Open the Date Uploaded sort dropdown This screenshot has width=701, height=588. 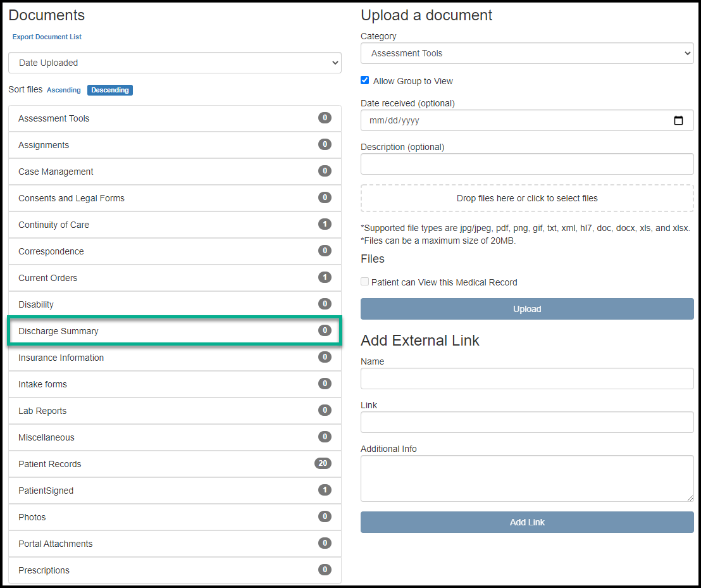click(175, 63)
